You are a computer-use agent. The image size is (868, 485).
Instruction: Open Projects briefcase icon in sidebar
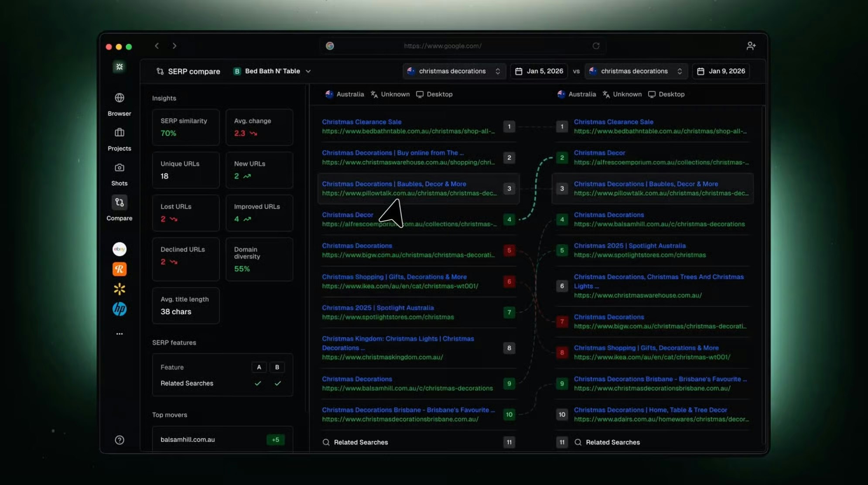click(x=119, y=133)
